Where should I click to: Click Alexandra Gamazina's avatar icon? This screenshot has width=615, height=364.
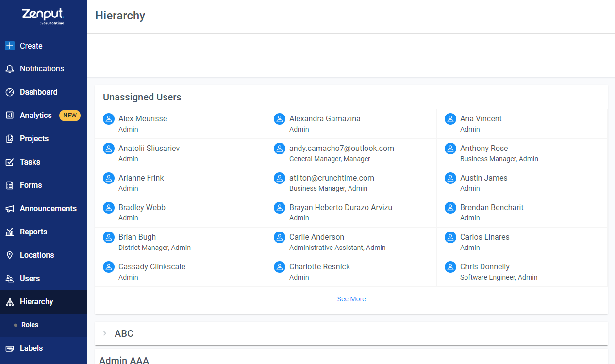280,119
